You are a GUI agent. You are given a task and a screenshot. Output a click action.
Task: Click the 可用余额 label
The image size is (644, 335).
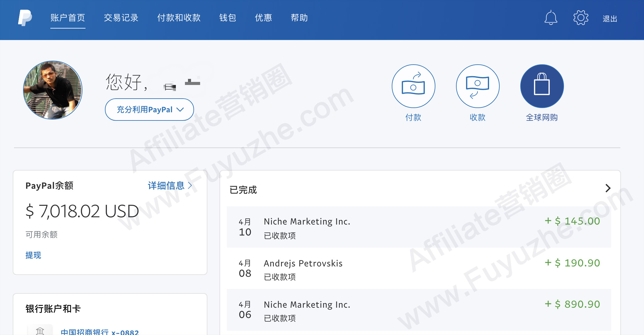[x=42, y=235]
